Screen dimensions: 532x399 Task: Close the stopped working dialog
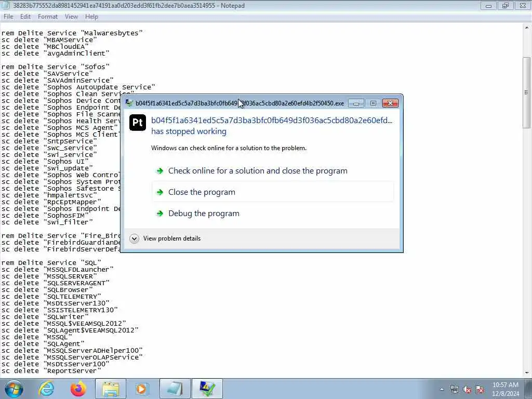(x=390, y=103)
